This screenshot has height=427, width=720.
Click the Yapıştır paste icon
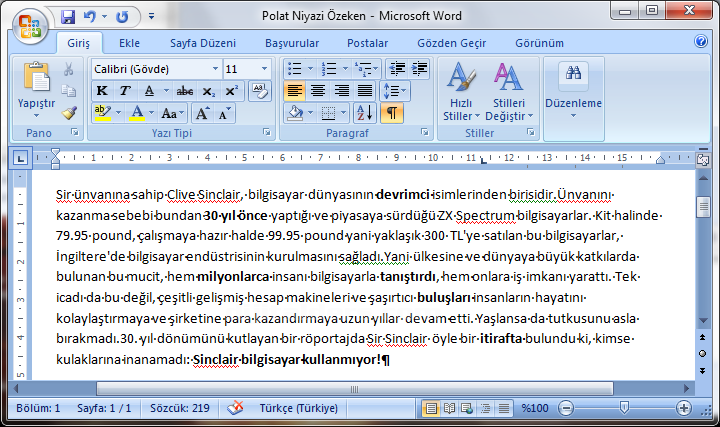36,77
